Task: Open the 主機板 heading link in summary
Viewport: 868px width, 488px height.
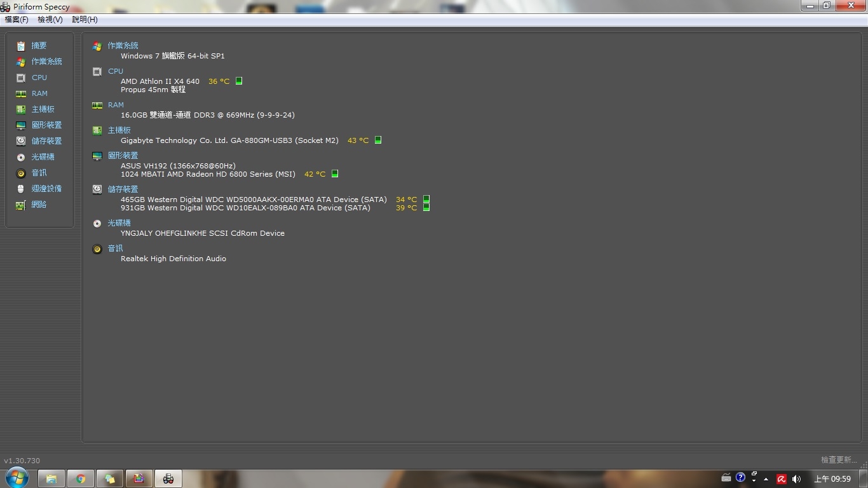Action: [119, 130]
